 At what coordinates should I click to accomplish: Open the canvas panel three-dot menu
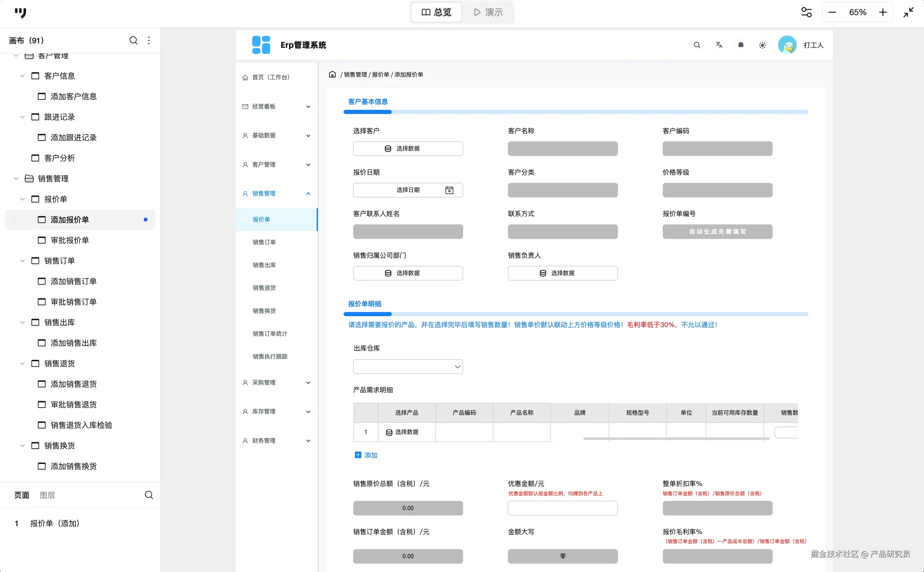pos(149,40)
